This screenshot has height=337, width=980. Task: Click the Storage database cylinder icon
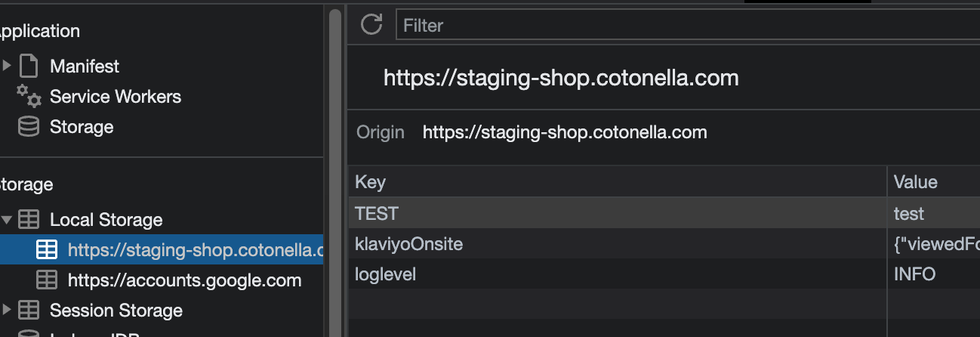click(29, 127)
